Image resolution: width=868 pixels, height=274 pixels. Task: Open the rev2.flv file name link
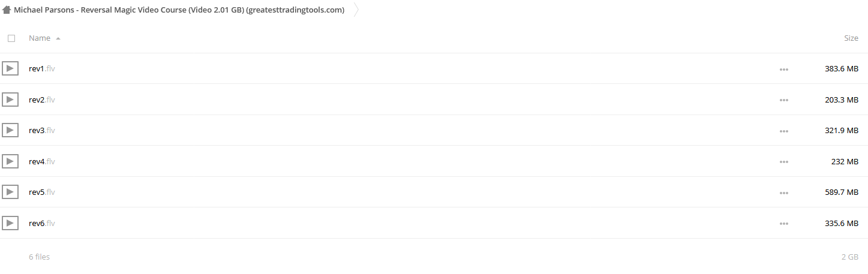tap(42, 100)
